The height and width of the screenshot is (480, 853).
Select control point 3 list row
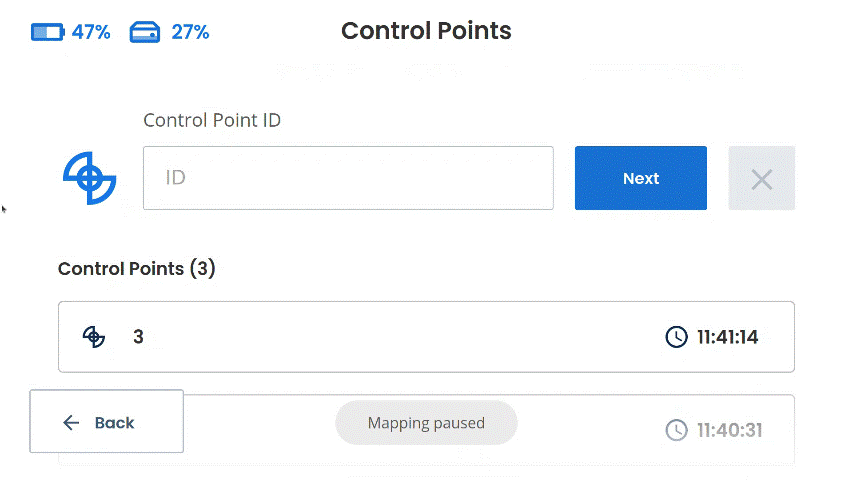426,337
